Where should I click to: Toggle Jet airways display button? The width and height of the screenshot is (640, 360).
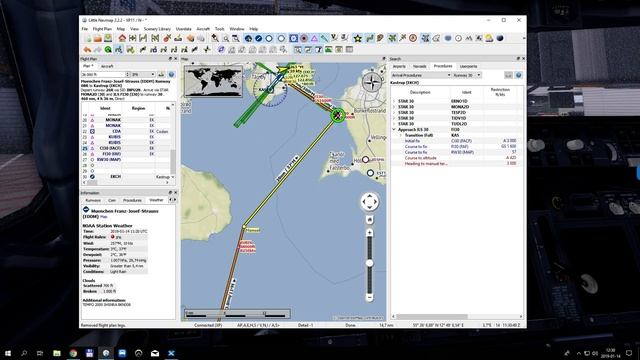(344, 38)
